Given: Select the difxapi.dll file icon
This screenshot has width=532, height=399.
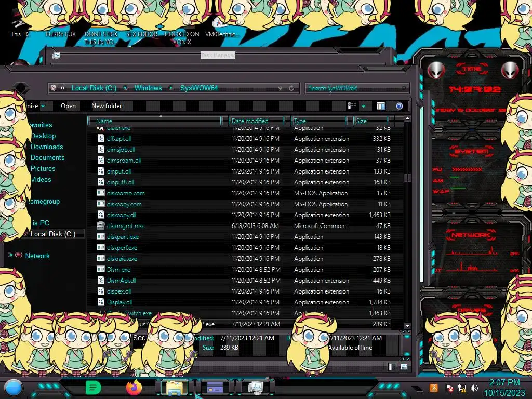Looking at the screenshot, I should [x=101, y=138].
